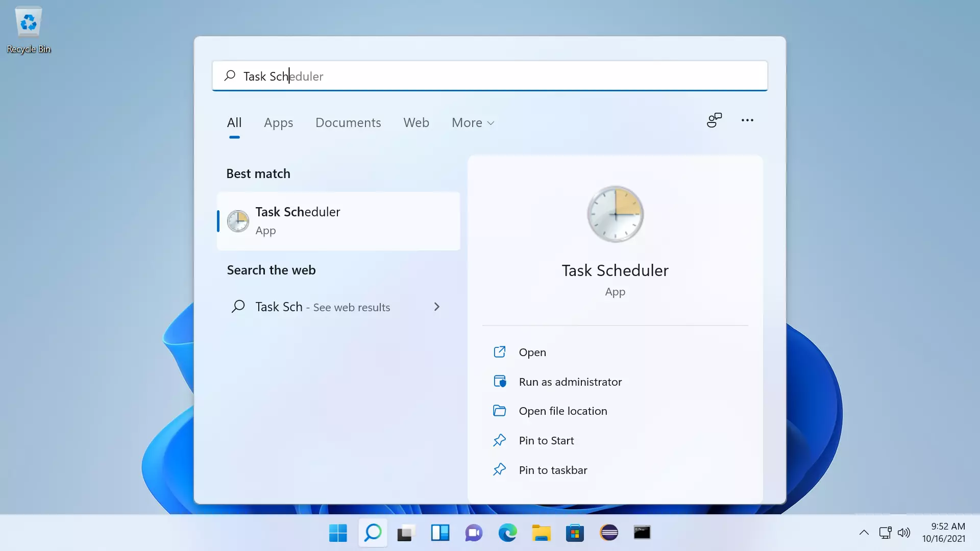980x551 pixels.
Task: Pin Task Scheduler to Start
Action: [x=546, y=440]
